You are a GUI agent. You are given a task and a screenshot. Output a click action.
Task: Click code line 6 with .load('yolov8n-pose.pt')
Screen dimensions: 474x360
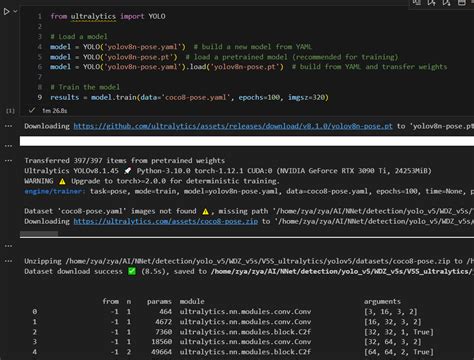(x=248, y=67)
